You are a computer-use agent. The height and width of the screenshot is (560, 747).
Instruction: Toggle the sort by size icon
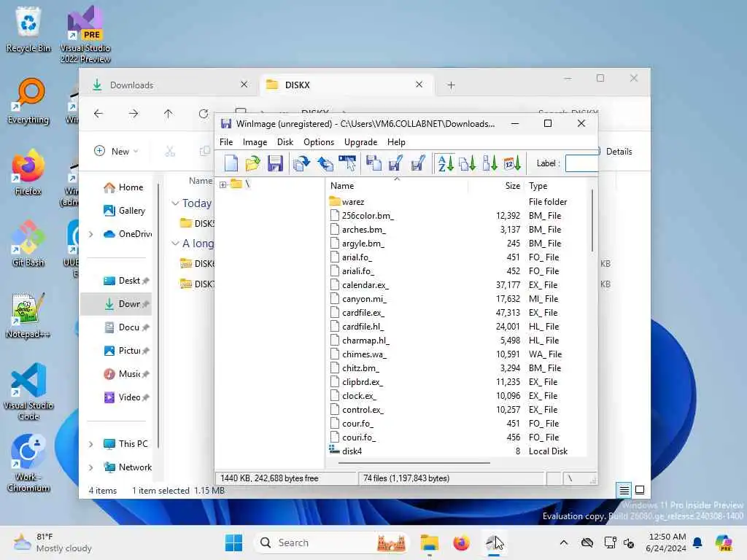tap(489, 163)
